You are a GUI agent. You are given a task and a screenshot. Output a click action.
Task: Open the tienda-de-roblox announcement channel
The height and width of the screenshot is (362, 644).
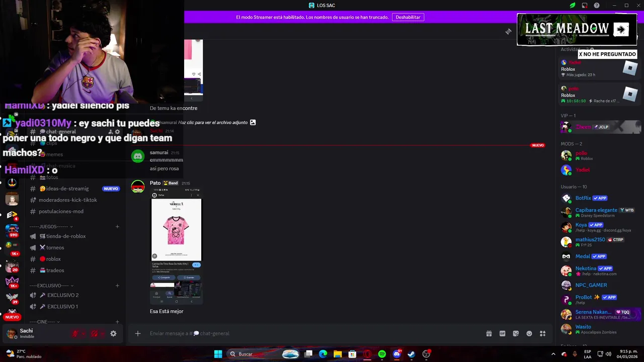tap(75, 236)
